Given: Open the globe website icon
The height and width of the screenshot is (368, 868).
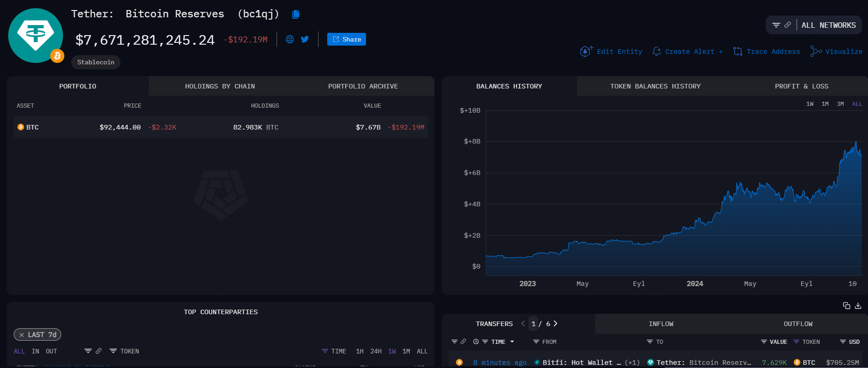Looking at the screenshot, I should click(290, 39).
